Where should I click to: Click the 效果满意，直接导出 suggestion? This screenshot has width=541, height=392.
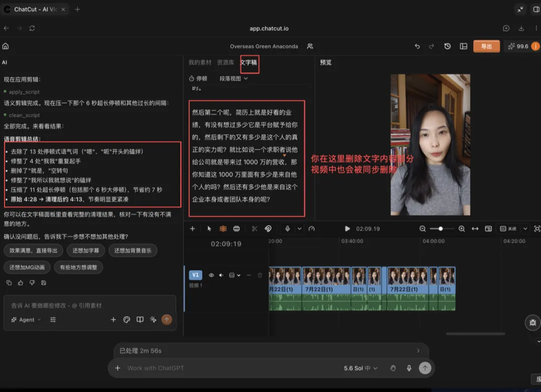[x=34, y=251]
